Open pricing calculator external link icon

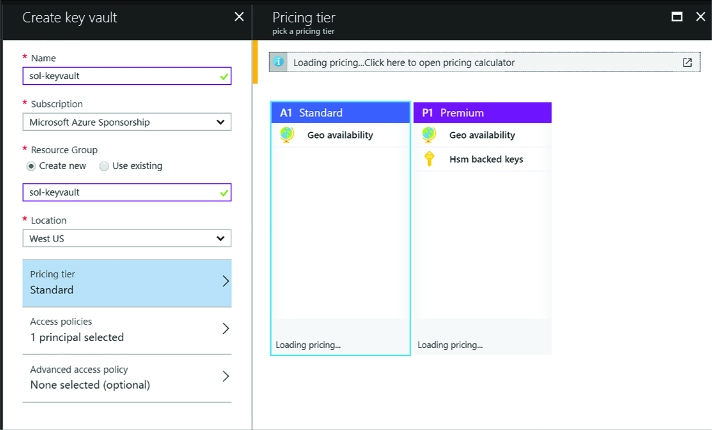[687, 63]
